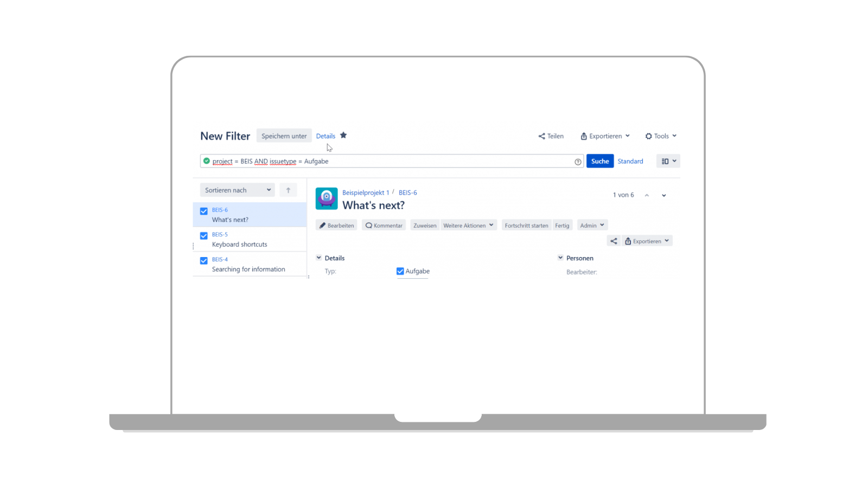Uncheck the BEIS-6 checkbox
This screenshot has height=488, width=868.
(203, 211)
